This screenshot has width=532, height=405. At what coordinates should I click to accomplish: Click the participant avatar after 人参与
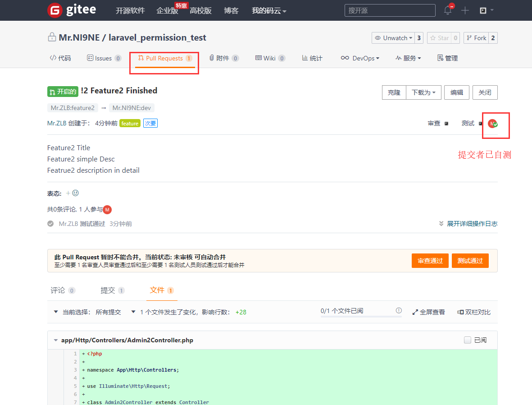(107, 209)
